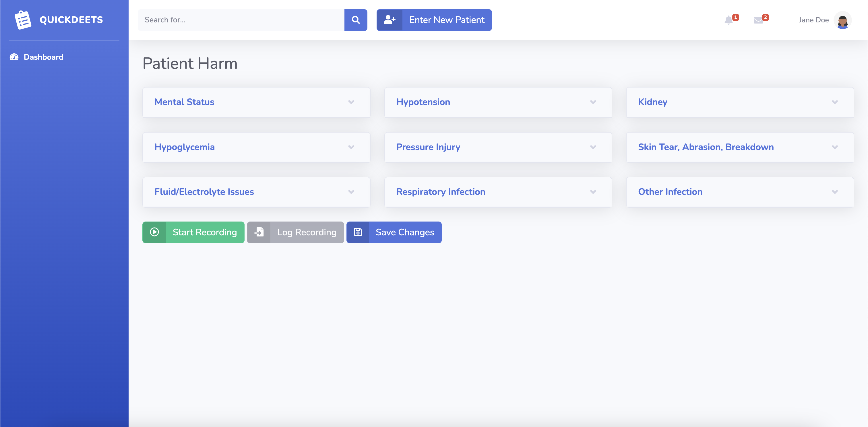868x427 pixels.
Task: Click the Jane Doe username menu
Action: coord(813,20)
